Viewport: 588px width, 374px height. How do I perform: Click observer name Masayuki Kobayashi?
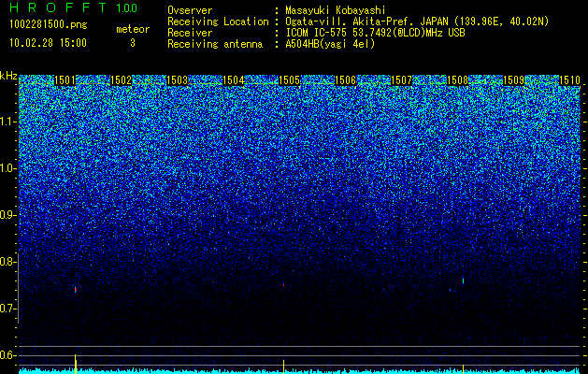click(x=336, y=10)
